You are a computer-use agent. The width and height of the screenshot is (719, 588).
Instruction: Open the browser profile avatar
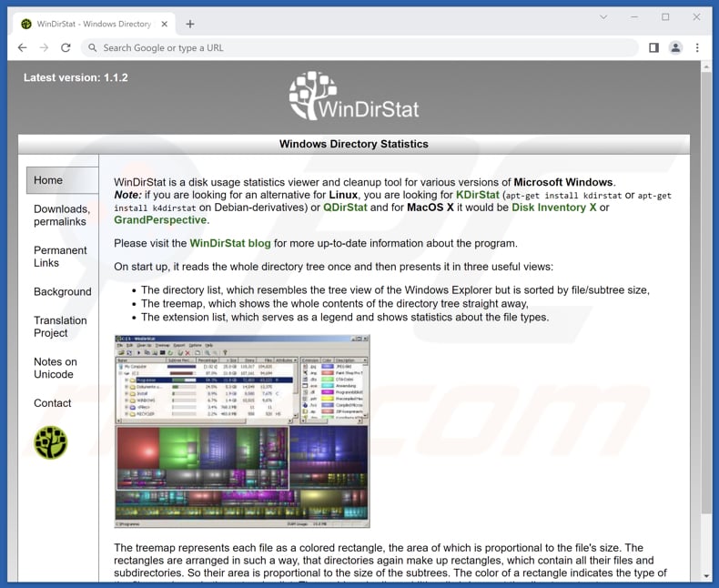(x=675, y=47)
